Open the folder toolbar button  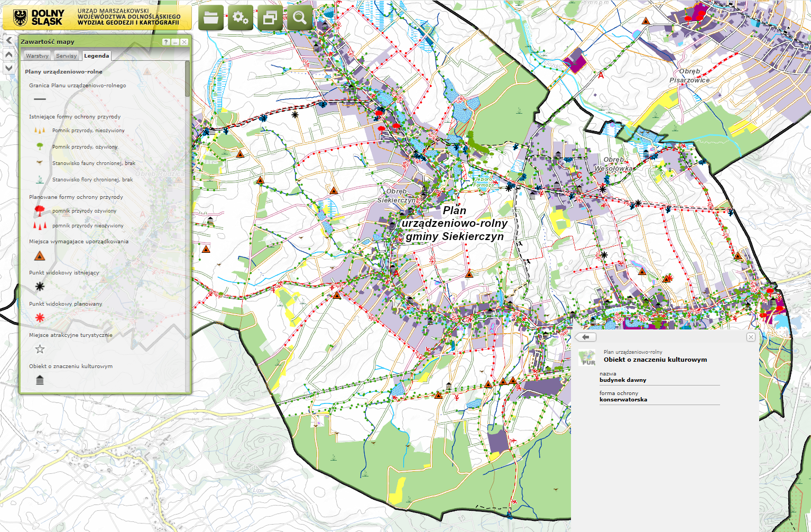pos(211,18)
